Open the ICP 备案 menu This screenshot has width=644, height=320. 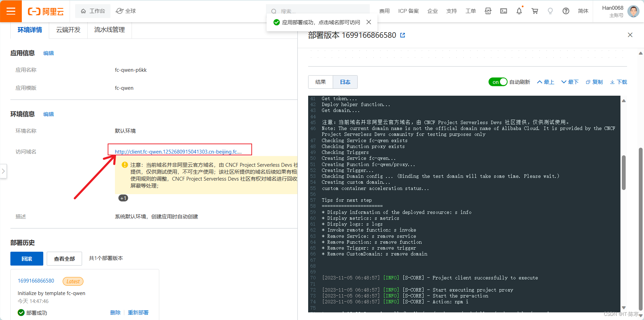(409, 11)
